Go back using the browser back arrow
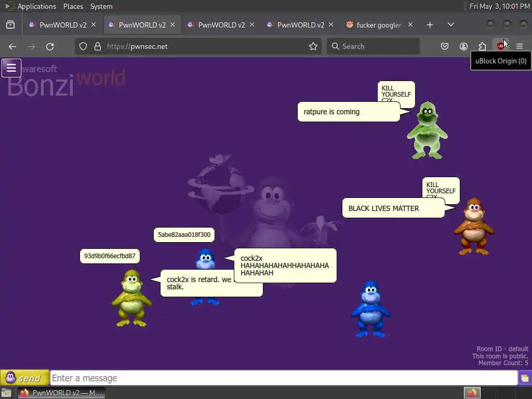 12,46
